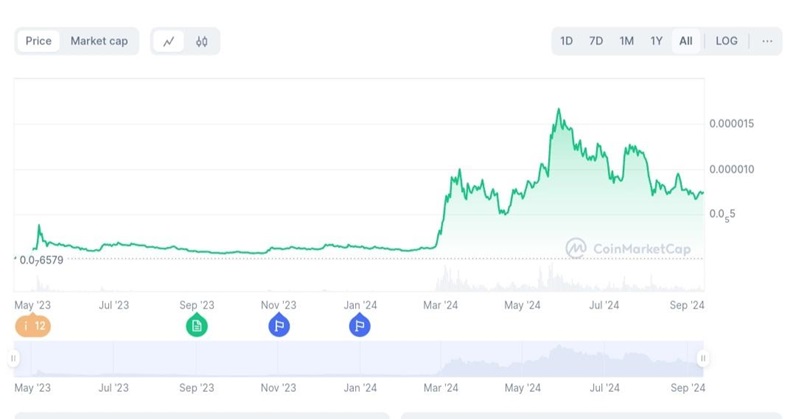The height and width of the screenshot is (419, 796).
Task: Open the three-dot more options menu
Action: coord(767,41)
